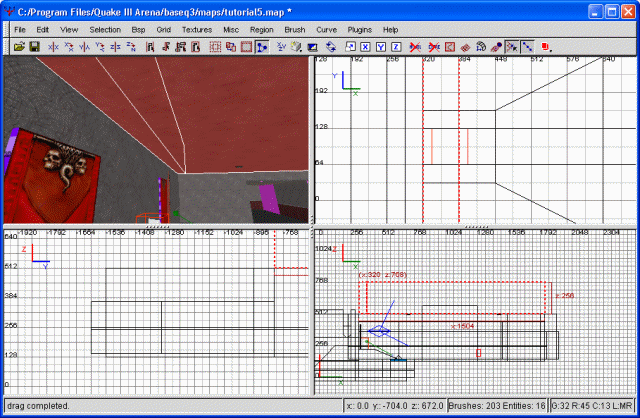Click the 'G:32 R:45 C:13 L:MR' status entry
The height and width of the screenshot is (418, 640).
click(x=591, y=406)
